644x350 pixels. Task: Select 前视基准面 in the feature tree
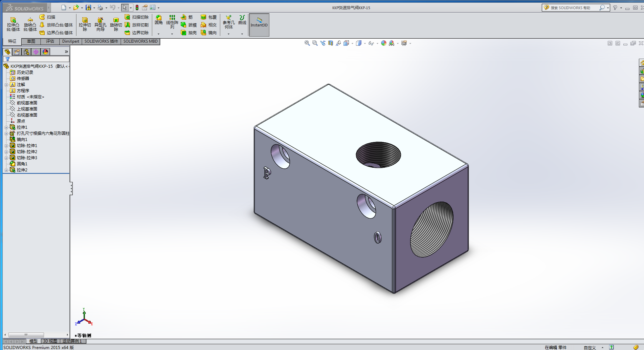[x=27, y=103]
